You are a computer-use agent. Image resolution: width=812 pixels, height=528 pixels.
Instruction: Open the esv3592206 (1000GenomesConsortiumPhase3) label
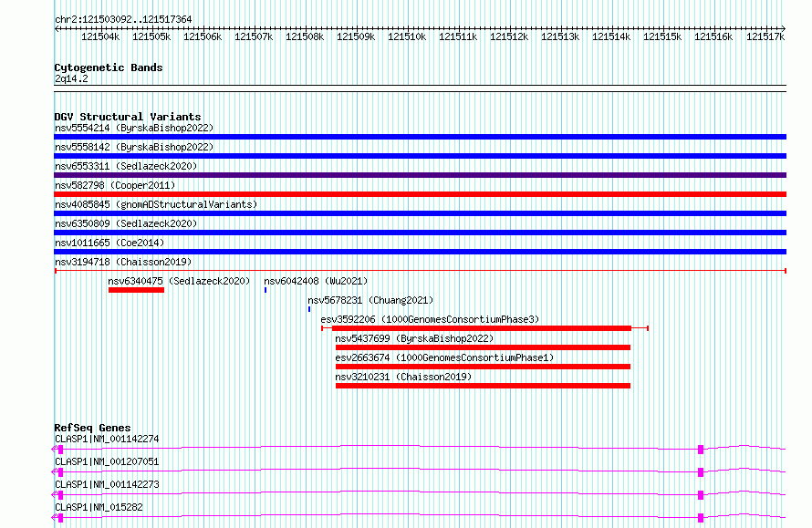[430, 319]
